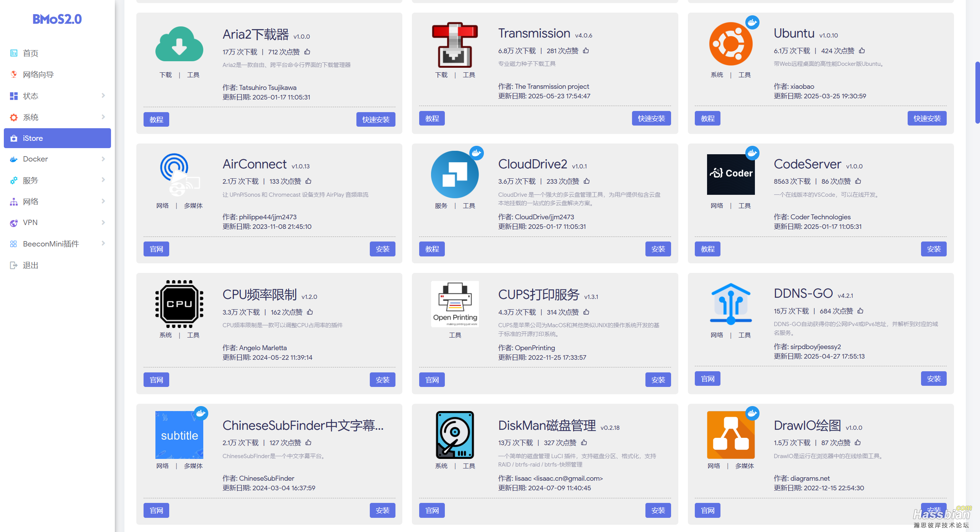Like CPU频率限制 with thumbs-up icon

[310, 312]
